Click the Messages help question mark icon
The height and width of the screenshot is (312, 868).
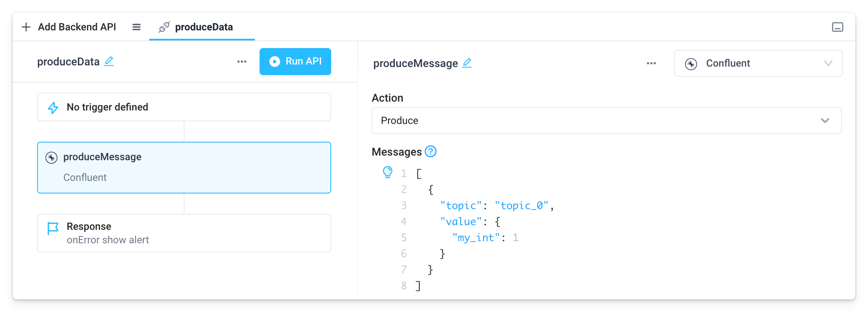point(431,151)
